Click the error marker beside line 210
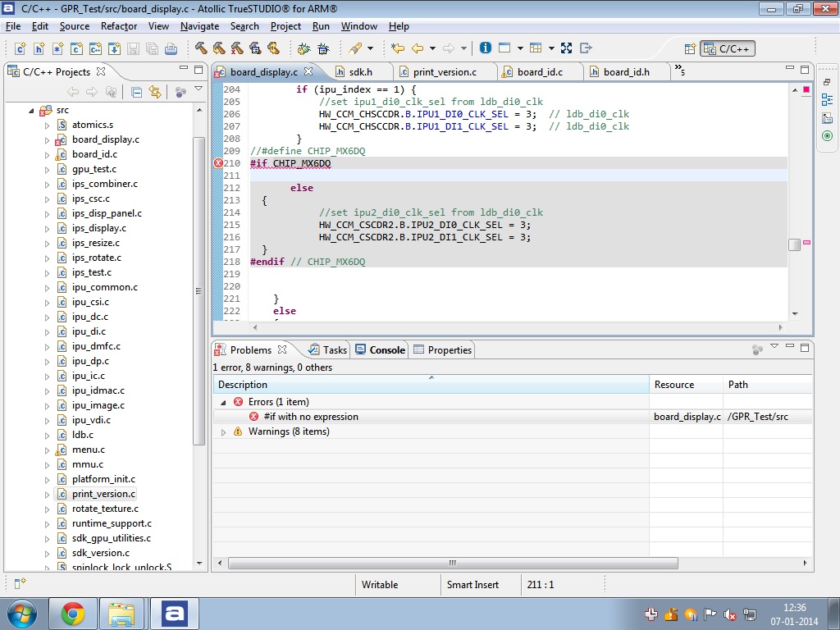The image size is (840, 630). 218,163
